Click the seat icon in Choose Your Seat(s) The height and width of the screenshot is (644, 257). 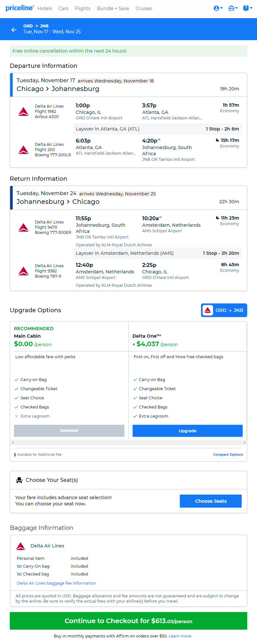tap(19, 480)
